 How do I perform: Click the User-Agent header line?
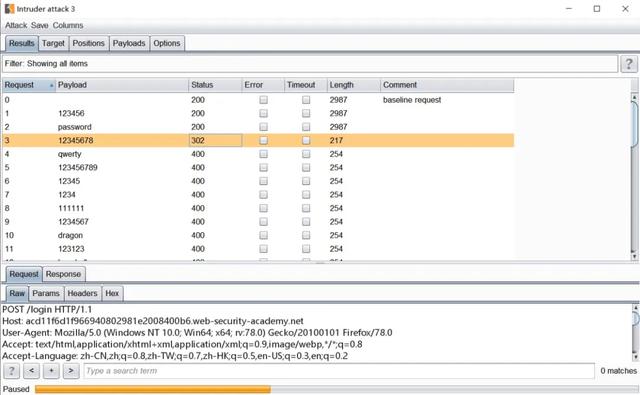coord(197,333)
